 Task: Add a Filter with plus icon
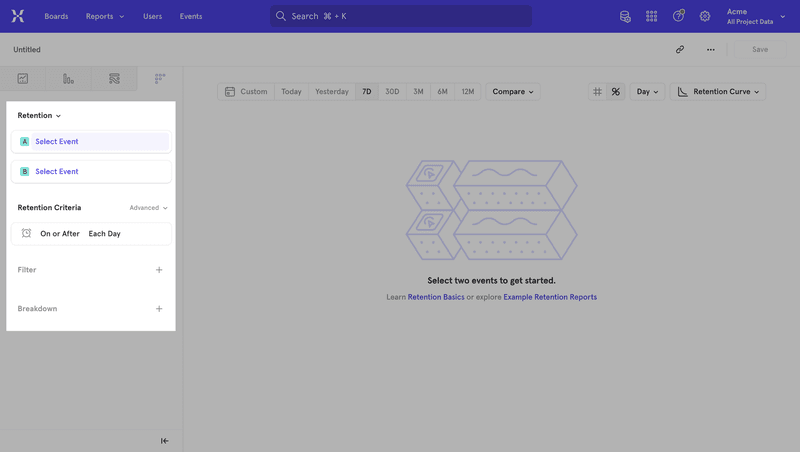tap(159, 269)
